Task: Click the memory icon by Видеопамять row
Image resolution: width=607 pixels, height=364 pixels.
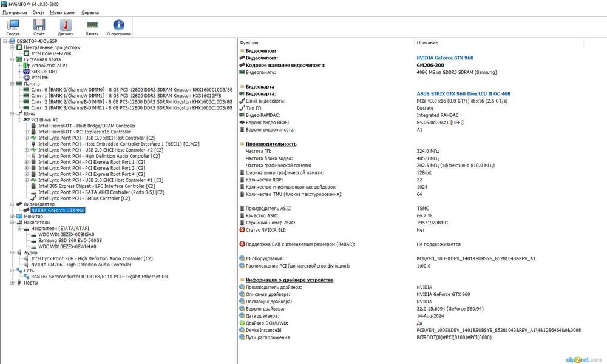Action: click(242, 72)
